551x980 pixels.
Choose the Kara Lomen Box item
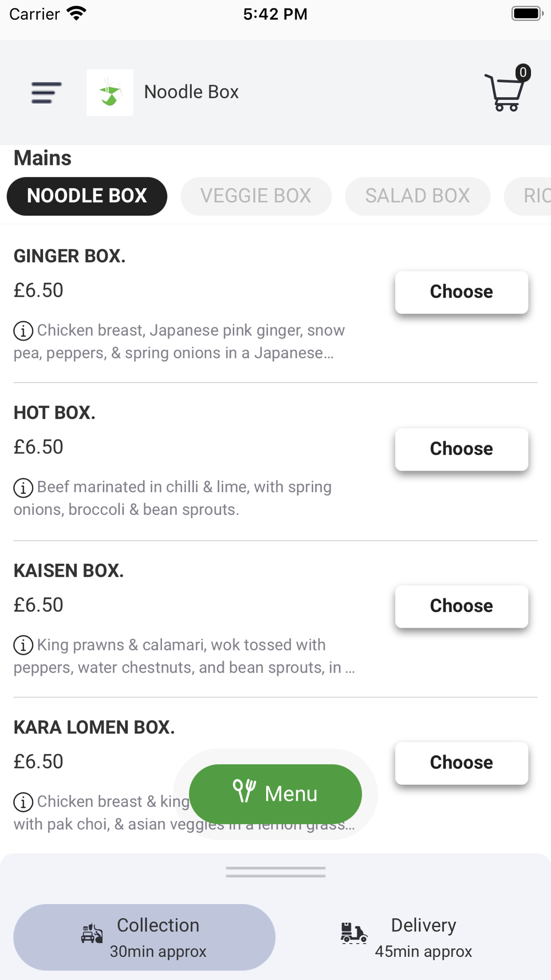[461, 763]
